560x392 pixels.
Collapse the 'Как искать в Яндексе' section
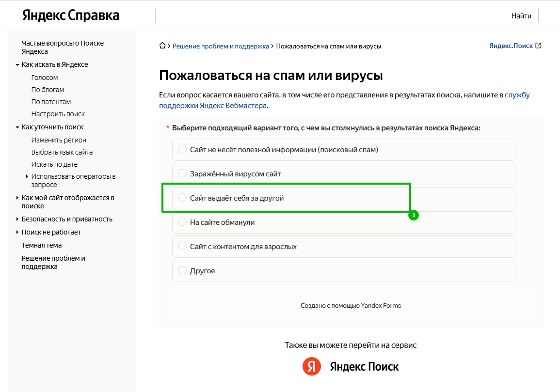(x=17, y=65)
